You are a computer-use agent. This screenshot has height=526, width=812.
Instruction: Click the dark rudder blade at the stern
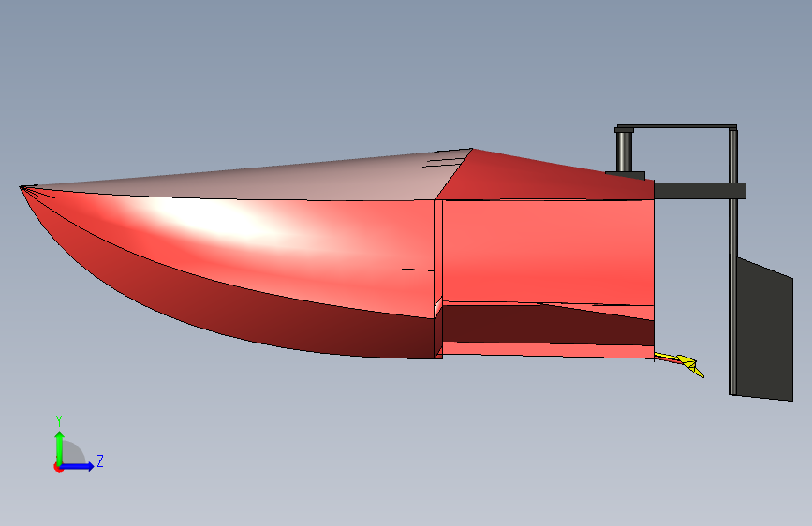point(765,329)
